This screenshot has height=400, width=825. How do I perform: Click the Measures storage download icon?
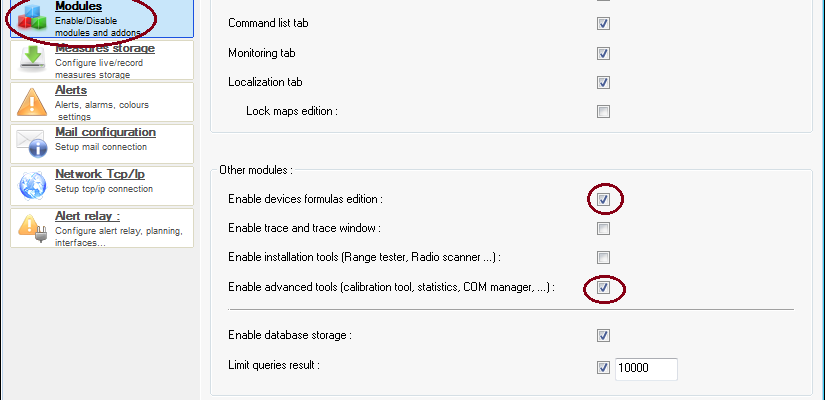point(33,59)
